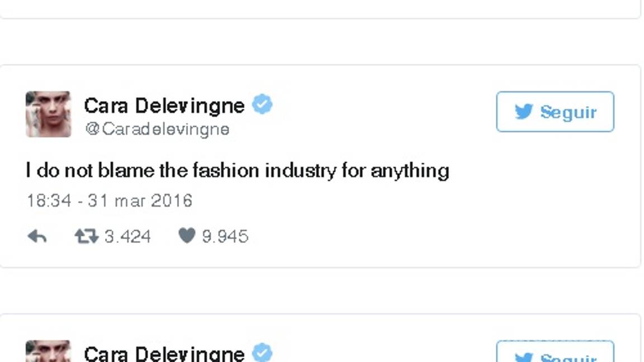This screenshot has height=362, width=644.
Task: Toggle following via the top Seguir control
Action: pyautogui.click(x=555, y=112)
